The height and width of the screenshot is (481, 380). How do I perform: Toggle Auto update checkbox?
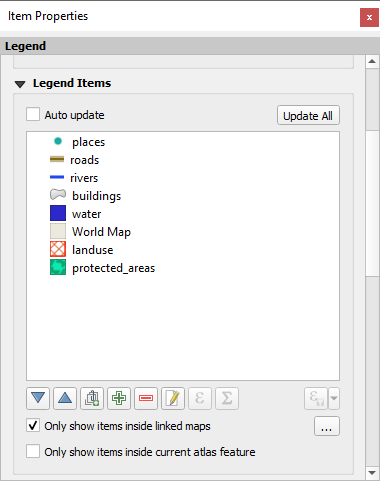tap(33, 114)
